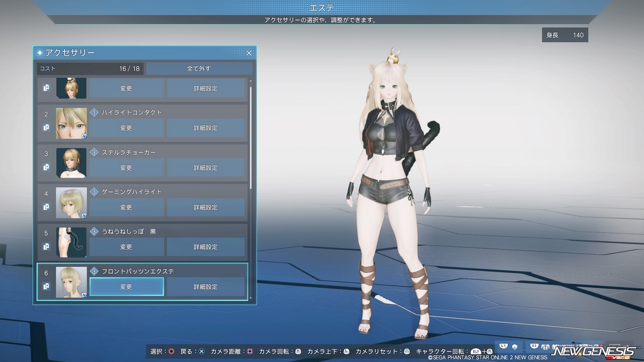Click the ゲーミングハイライト item name
This screenshot has height=362, width=644.
[x=131, y=192]
